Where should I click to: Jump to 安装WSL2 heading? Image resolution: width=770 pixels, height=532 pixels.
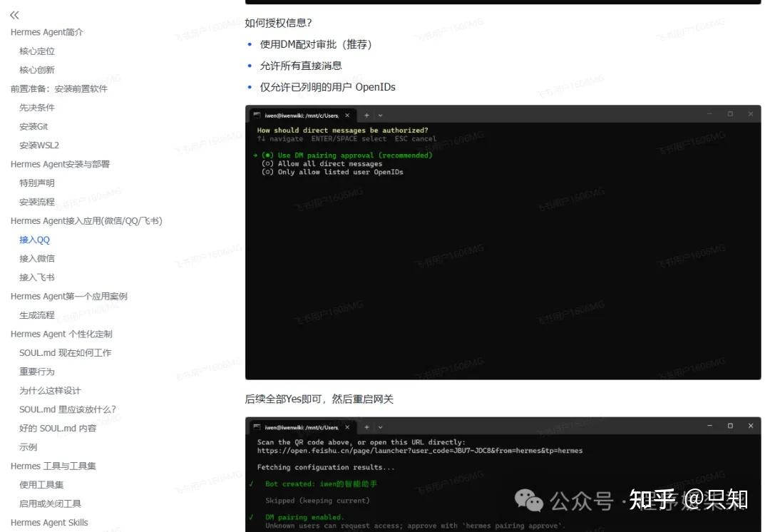38,145
